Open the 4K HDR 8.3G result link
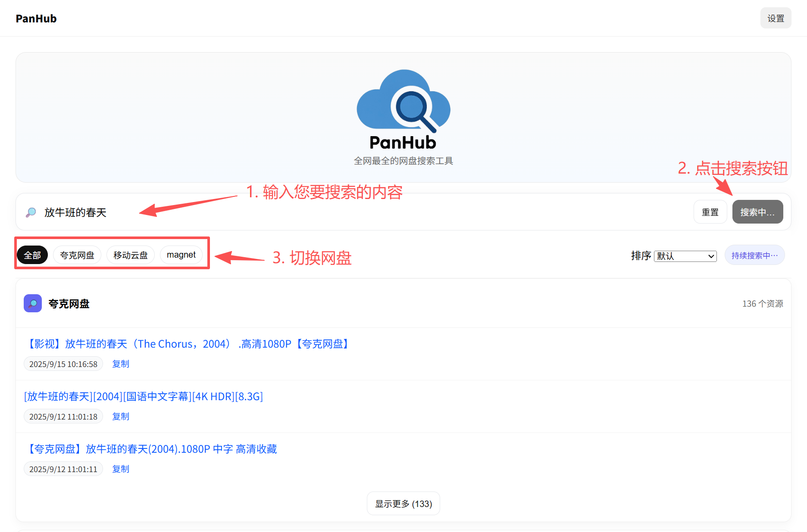807x532 pixels. [x=144, y=396]
